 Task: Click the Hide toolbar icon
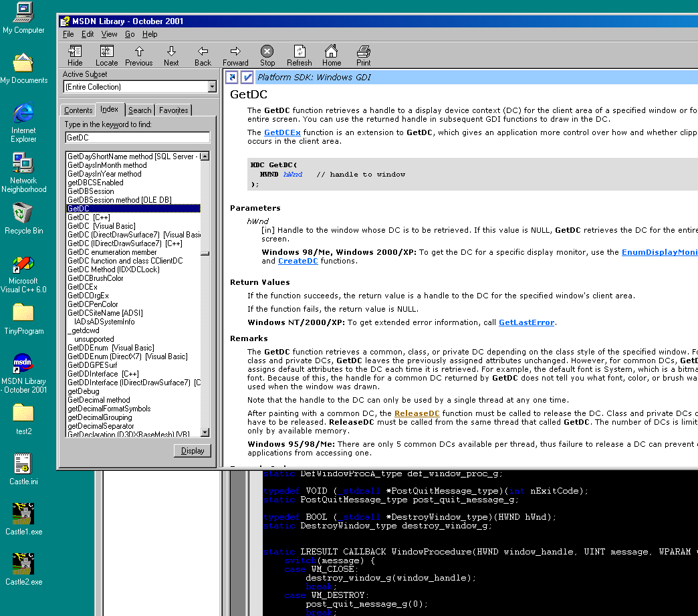75,56
